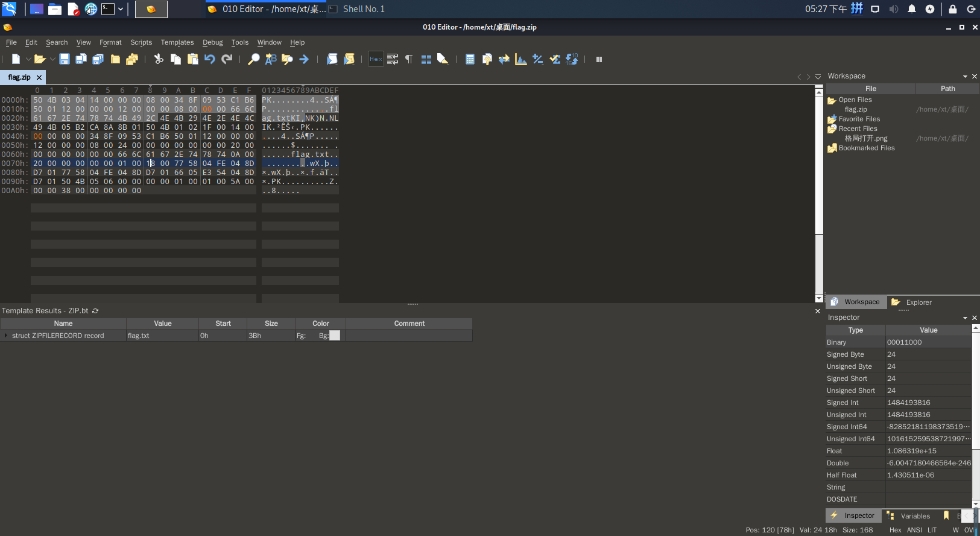Toggle the word wrap toolbar icon

click(393, 59)
